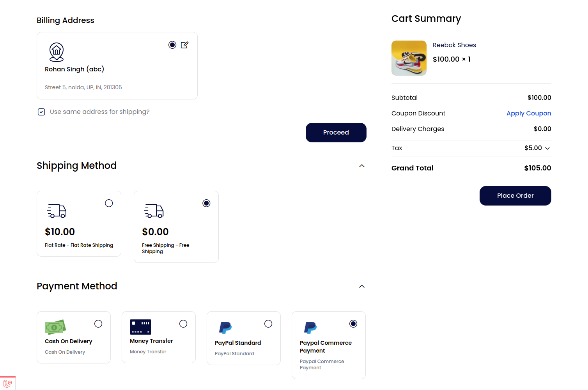This screenshot has width=588, height=390.
Task: Select the Cash On Delivery radio button
Action: click(98, 324)
